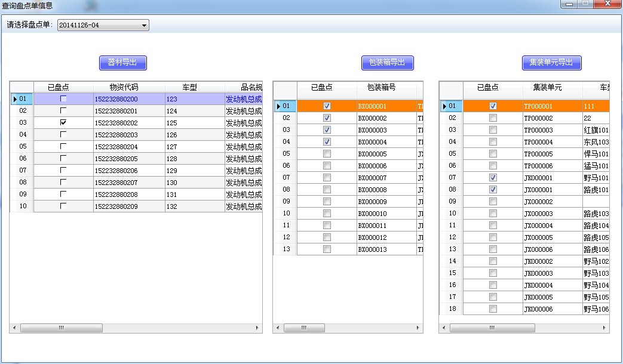Toggle 已盘点 checkbox for material 152232880202
This screenshot has width=623, height=364.
click(63, 122)
